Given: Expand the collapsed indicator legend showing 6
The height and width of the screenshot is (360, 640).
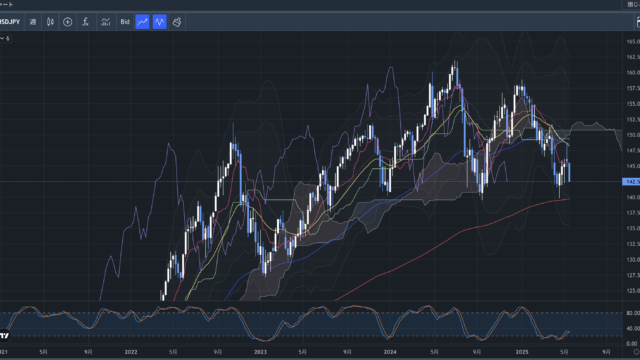Looking at the screenshot, I should coord(5,38).
